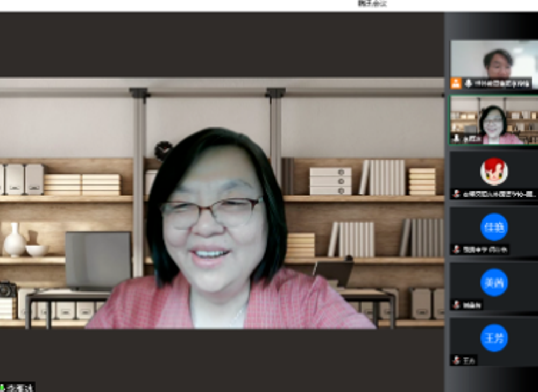
Task: Click name label on 王芳 participant tile
Action: tap(469, 360)
